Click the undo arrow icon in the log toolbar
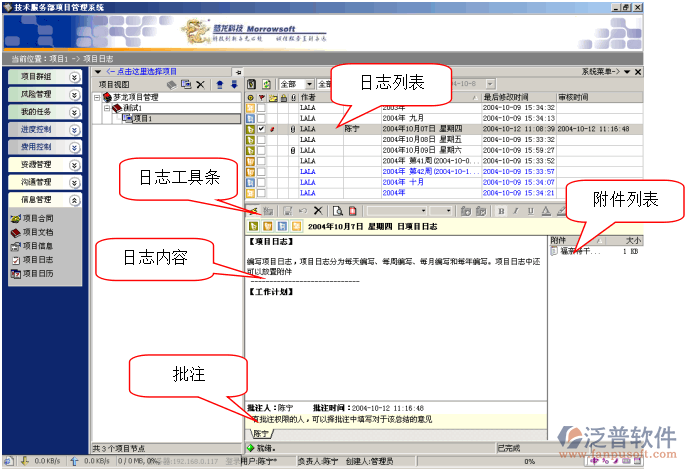This screenshot has height=470, width=687. tap(302, 211)
